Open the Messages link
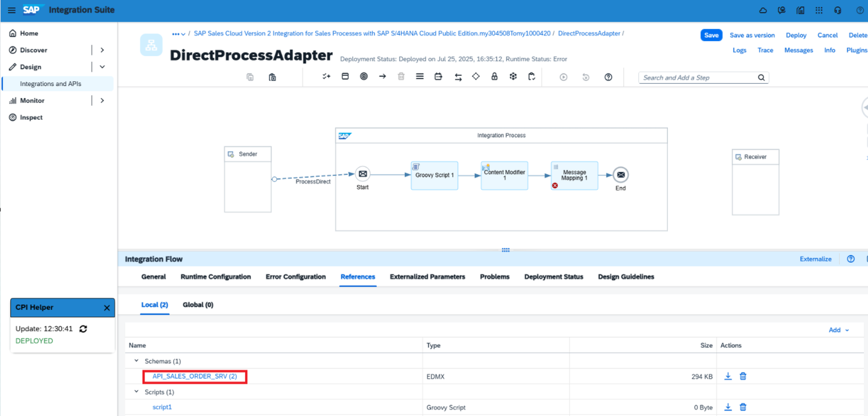This screenshot has height=416, width=868. click(799, 50)
